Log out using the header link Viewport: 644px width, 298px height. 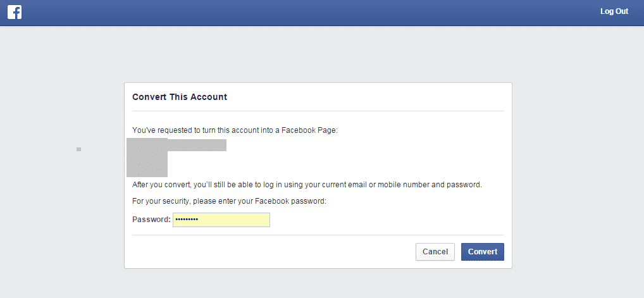pyautogui.click(x=614, y=11)
